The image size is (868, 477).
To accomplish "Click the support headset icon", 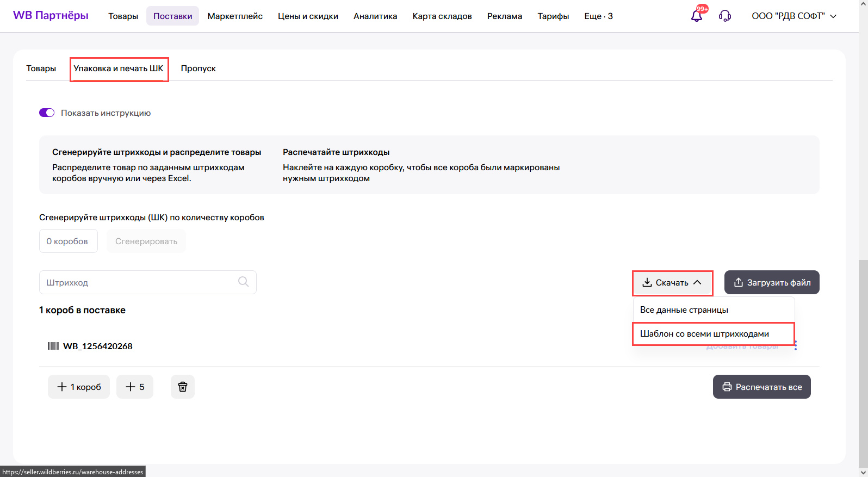I will point(725,16).
